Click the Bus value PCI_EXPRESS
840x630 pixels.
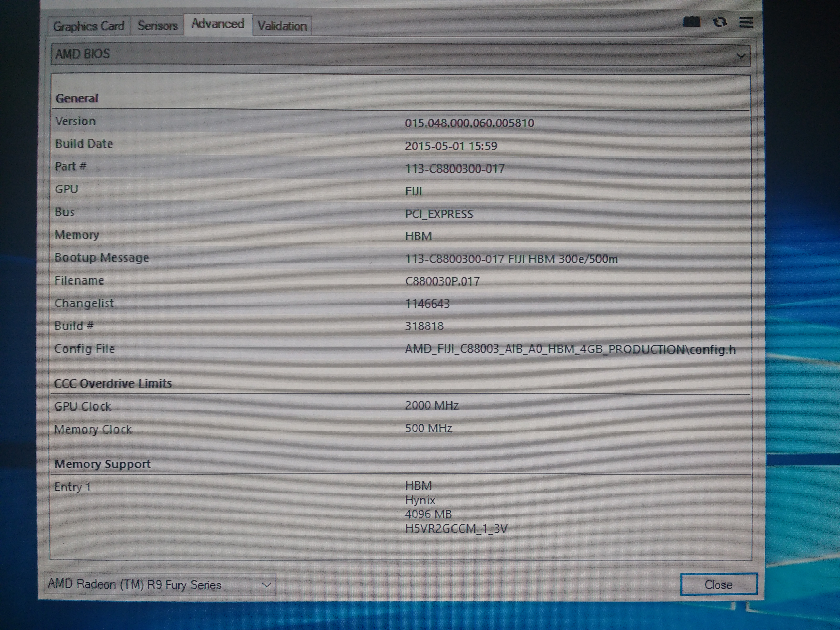coord(439,214)
